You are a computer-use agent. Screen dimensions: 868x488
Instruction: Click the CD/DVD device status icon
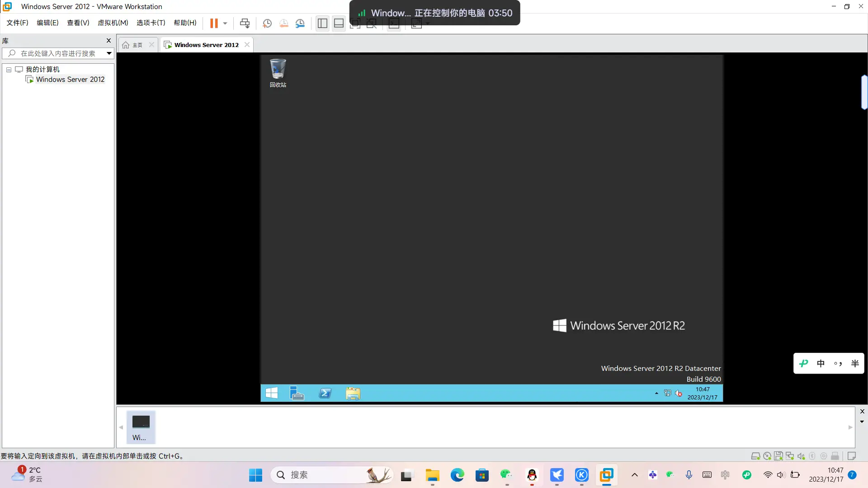(x=767, y=456)
